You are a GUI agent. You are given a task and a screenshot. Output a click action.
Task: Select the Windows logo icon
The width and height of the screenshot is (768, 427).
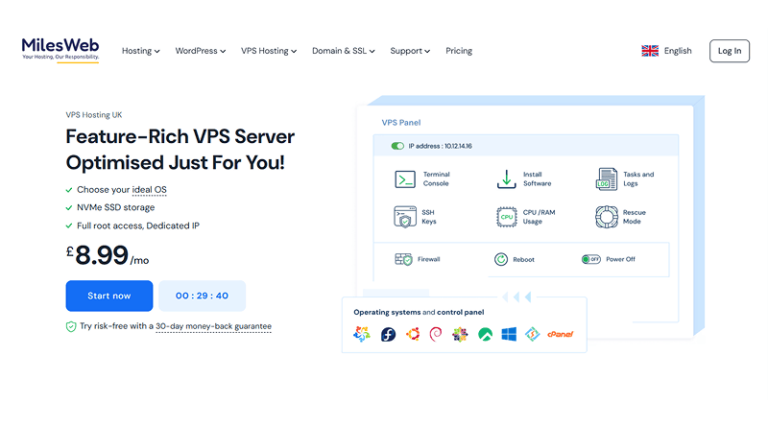(x=509, y=334)
